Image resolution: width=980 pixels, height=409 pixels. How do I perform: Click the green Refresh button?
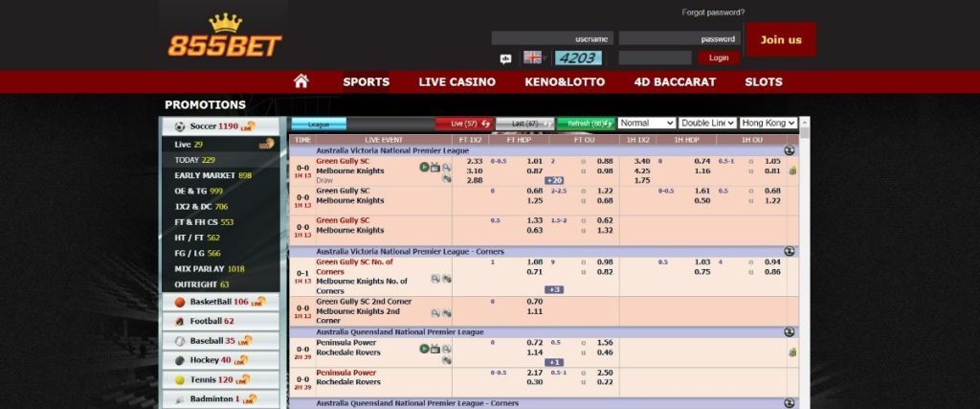point(586,124)
